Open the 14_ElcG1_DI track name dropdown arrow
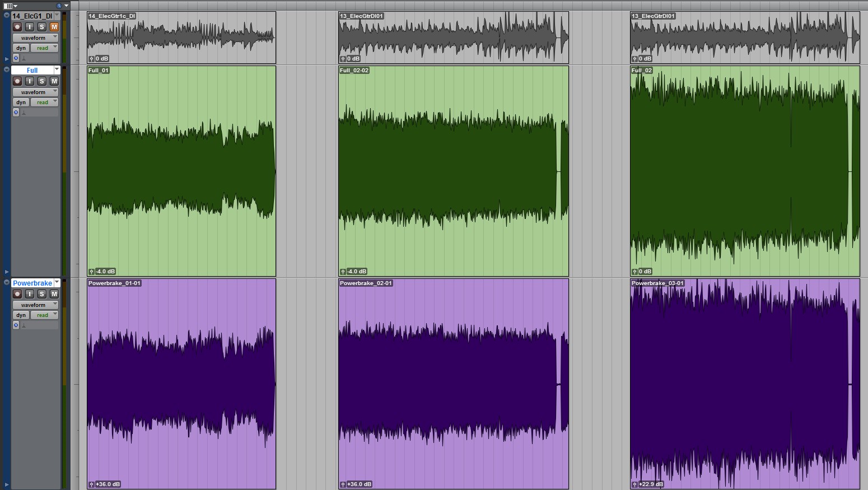This screenshot has height=490, width=868. pos(57,16)
